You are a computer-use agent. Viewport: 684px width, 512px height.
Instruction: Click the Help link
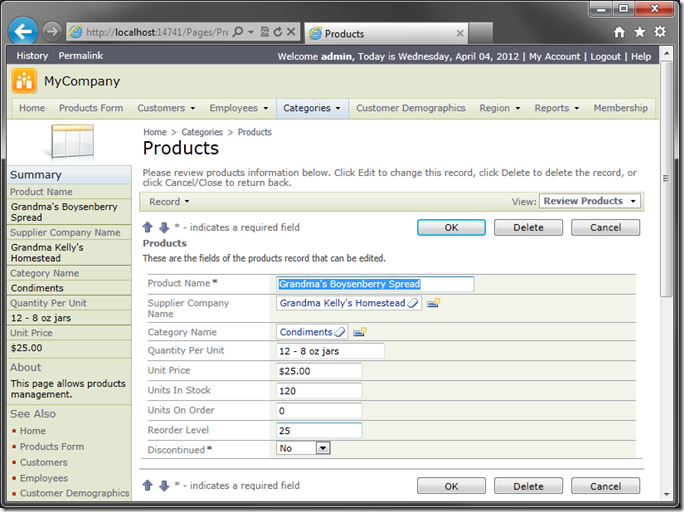[641, 57]
